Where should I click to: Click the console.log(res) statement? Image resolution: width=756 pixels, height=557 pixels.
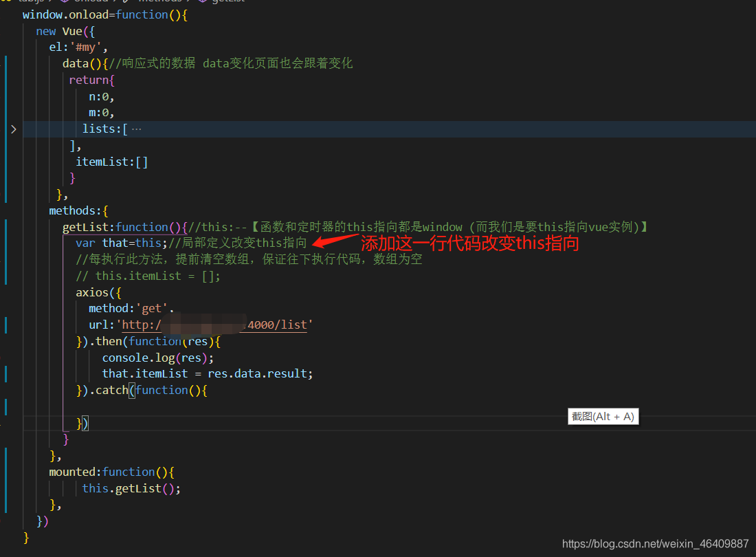coord(157,358)
